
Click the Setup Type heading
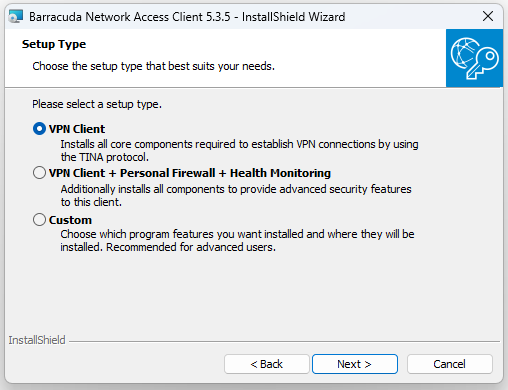coord(54,44)
